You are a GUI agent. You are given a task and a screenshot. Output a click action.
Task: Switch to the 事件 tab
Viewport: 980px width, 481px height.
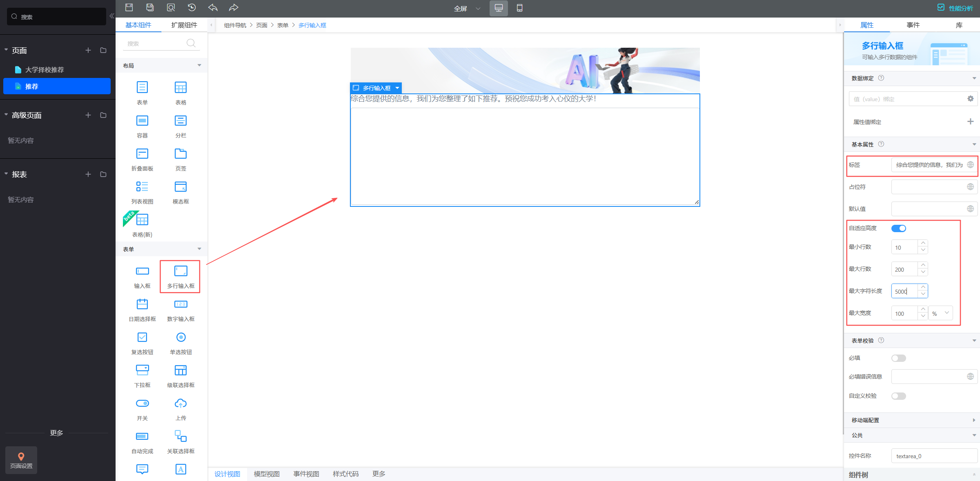coord(913,25)
